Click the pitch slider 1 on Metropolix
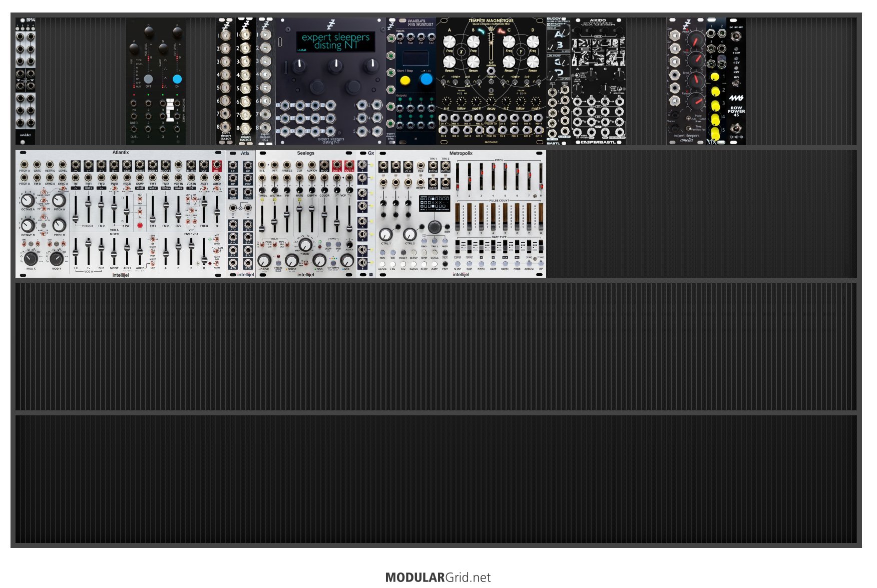 [458, 178]
